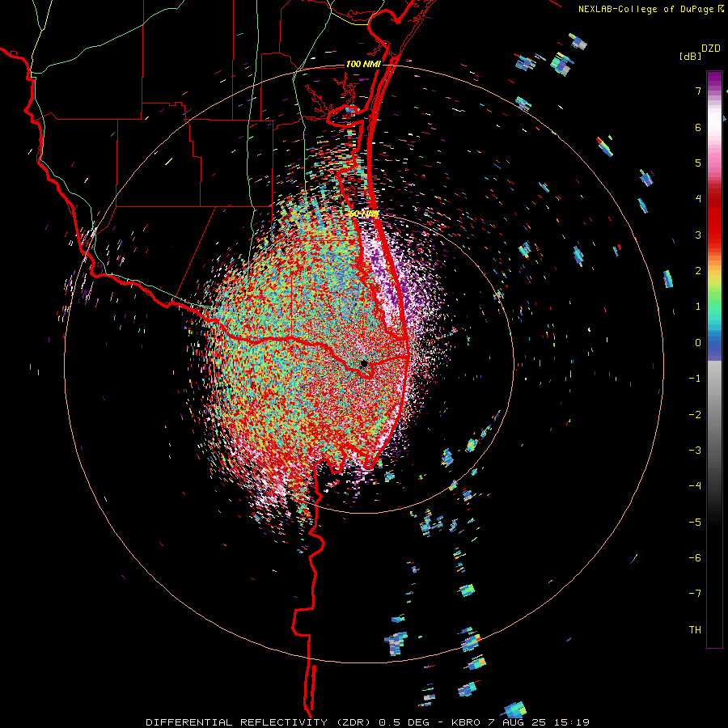
Task: Click the 5 value on the legend scale
Action: (x=698, y=163)
